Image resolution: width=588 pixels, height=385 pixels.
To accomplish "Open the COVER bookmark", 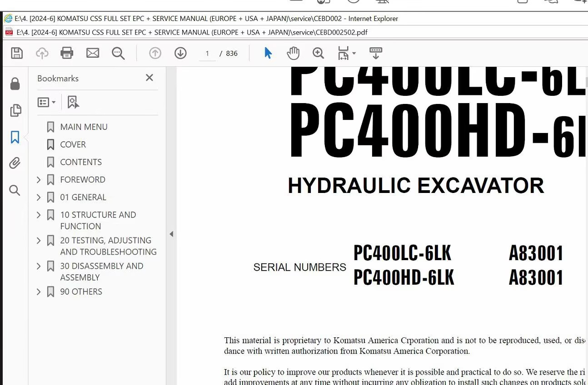I will [x=73, y=144].
